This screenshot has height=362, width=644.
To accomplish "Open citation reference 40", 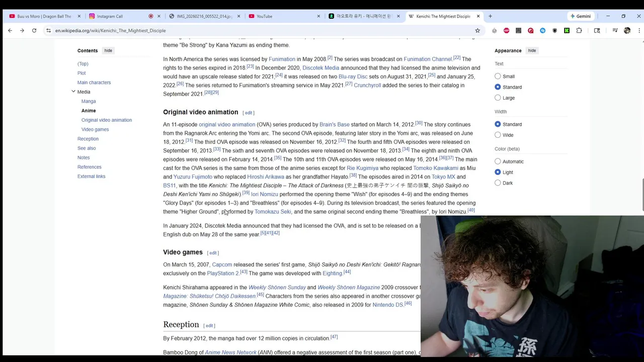I will point(471,210).
